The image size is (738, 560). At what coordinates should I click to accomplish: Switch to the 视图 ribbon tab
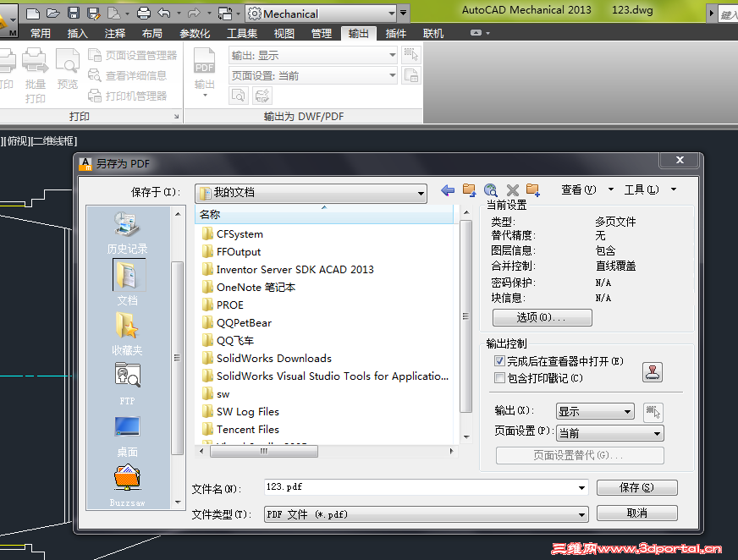[x=284, y=33]
